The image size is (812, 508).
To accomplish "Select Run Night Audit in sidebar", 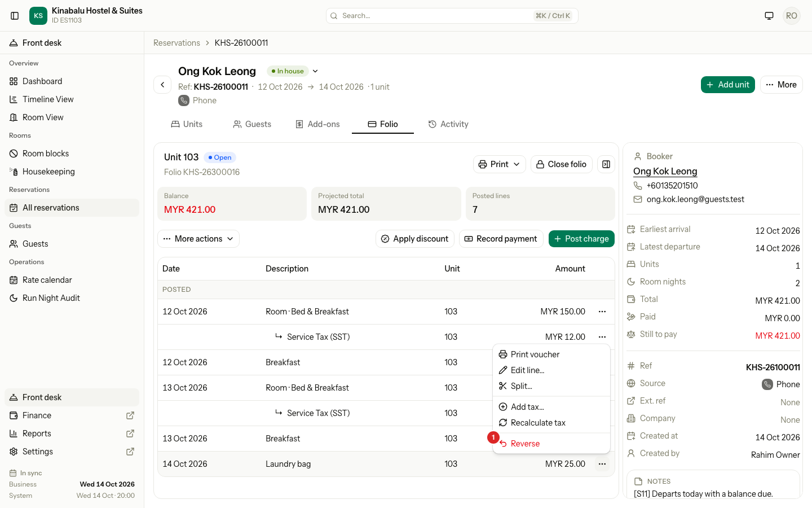I will pyautogui.click(x=72, y=298).
